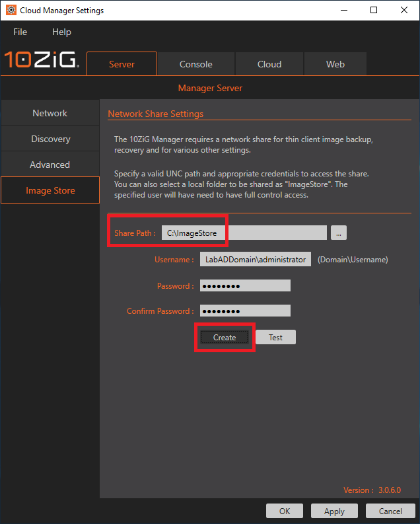Open the File menu

click(20, 32)
